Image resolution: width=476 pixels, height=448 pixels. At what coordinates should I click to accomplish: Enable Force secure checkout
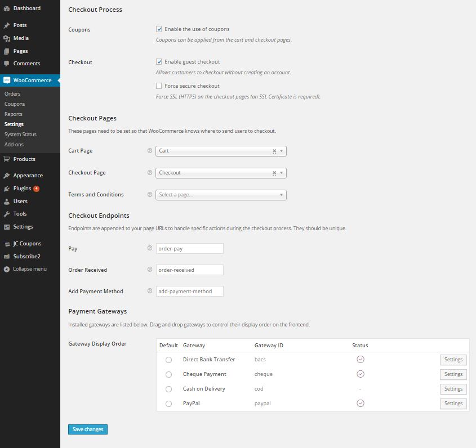(159, 86)
